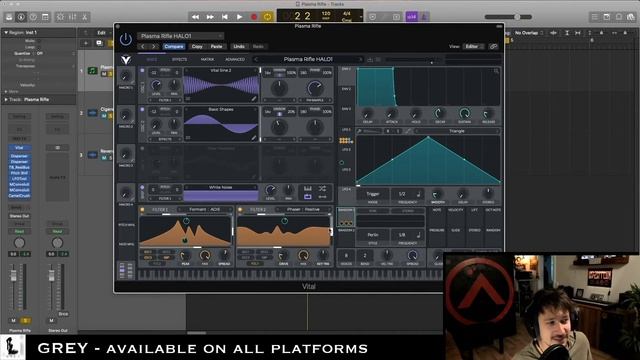Click Logic rewind transport button
This screenshot has height=360, width=640.
(196, 17)
